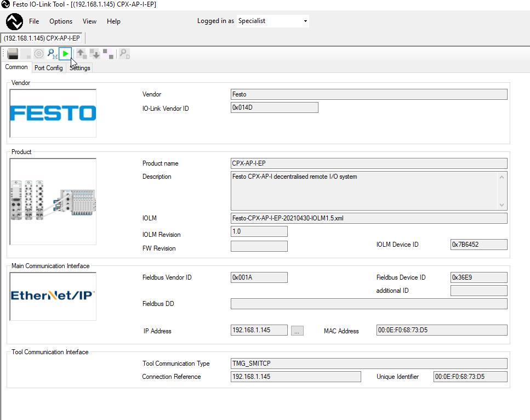This screenshot has height=420, width=530.
Task: Click the dark device toolbar icon
Action: tap(13, 54)
